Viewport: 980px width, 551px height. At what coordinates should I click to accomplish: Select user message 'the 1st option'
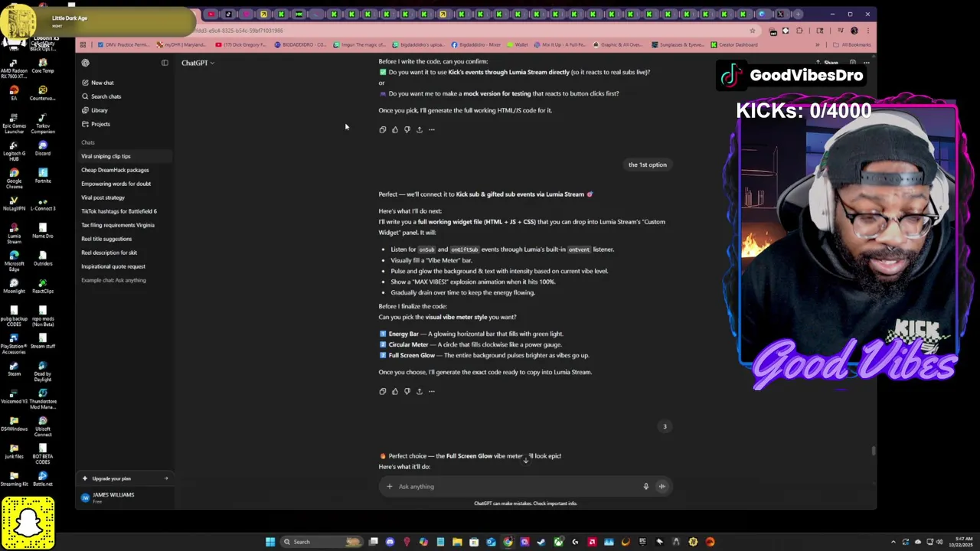coord(648,165)
